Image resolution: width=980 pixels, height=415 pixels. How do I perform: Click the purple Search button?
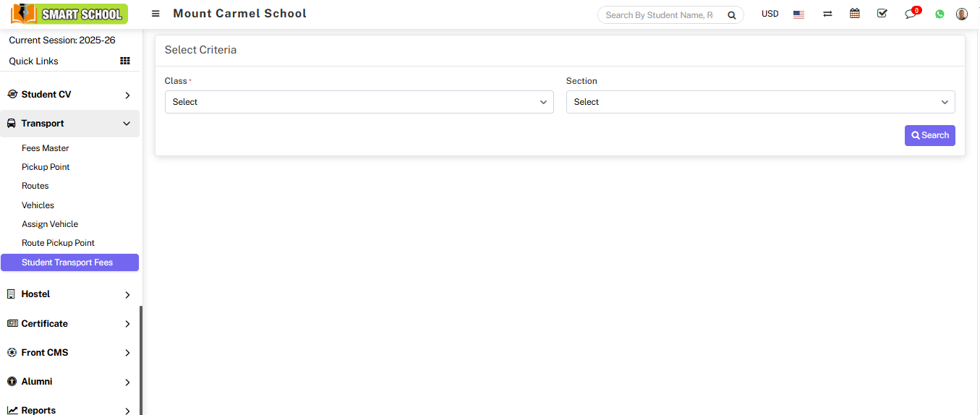[x=929, y=135]
